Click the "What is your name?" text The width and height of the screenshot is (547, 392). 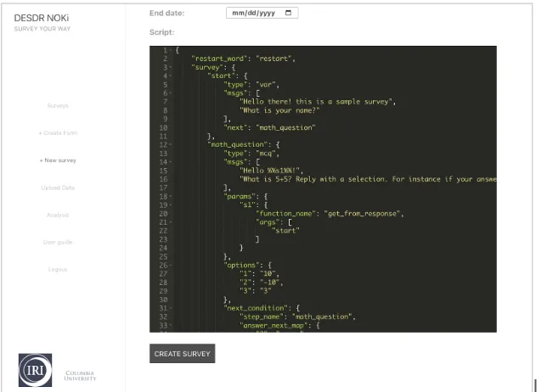[279, 110]
